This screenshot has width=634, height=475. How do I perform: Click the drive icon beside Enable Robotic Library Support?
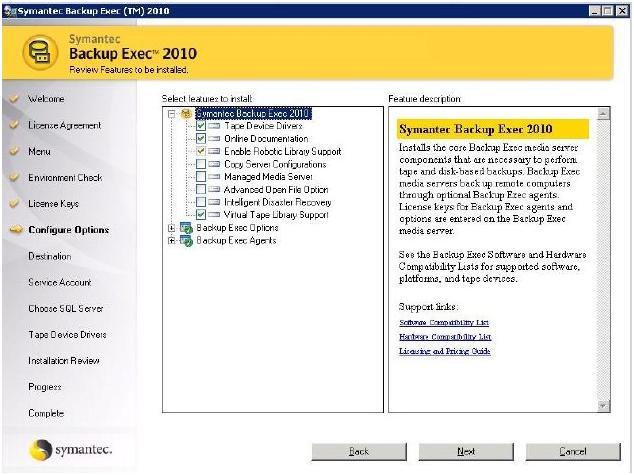[x=214, y=152]
